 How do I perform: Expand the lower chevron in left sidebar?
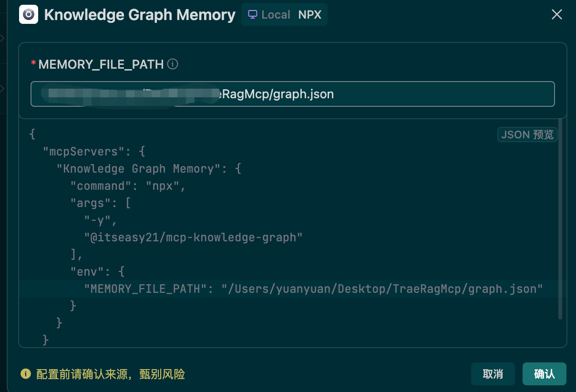pos(2,89)
